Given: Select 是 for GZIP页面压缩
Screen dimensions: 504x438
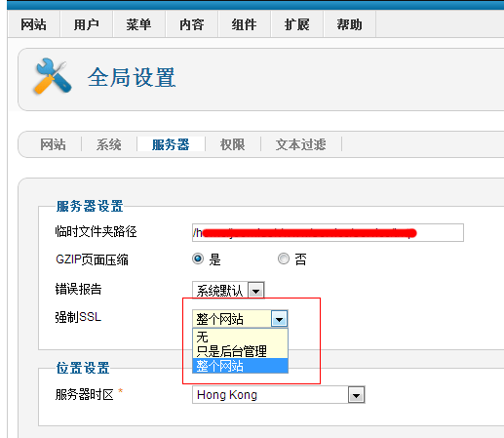Looking at the screenshot, I should [198, 259].
